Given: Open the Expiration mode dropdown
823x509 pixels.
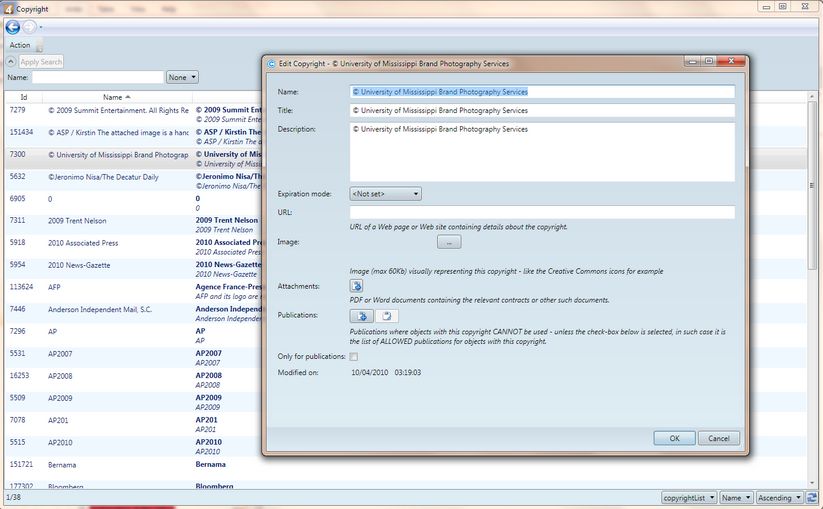Looking at the screenshot, I should point(385,194).
